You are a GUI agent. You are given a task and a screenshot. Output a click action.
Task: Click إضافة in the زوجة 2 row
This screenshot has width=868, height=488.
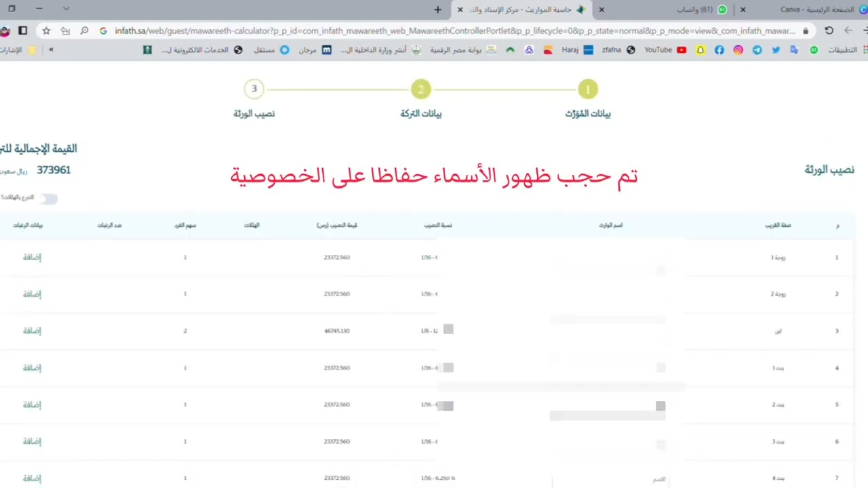(x=32, y=294)
